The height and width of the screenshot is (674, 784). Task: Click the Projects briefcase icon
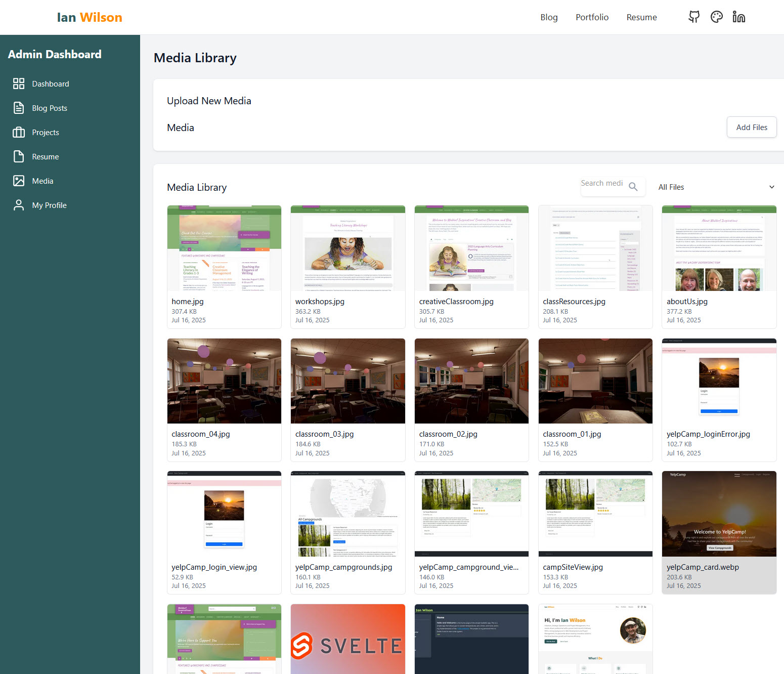point(19,132)
